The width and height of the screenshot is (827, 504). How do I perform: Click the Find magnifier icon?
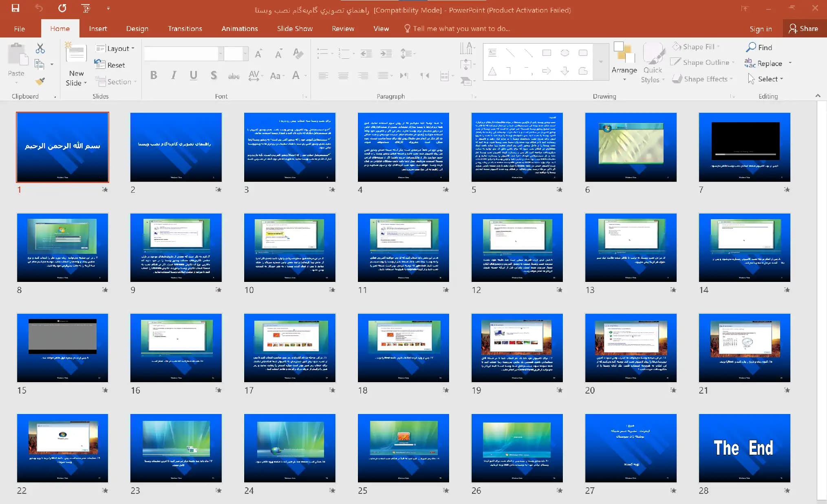point(751,47)
